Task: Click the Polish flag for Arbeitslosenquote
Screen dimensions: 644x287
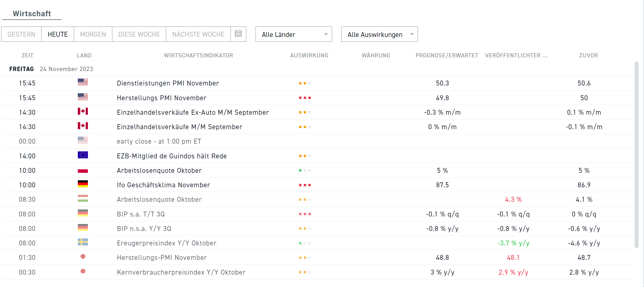Action: pyautogui.click(x=83, y=170)
